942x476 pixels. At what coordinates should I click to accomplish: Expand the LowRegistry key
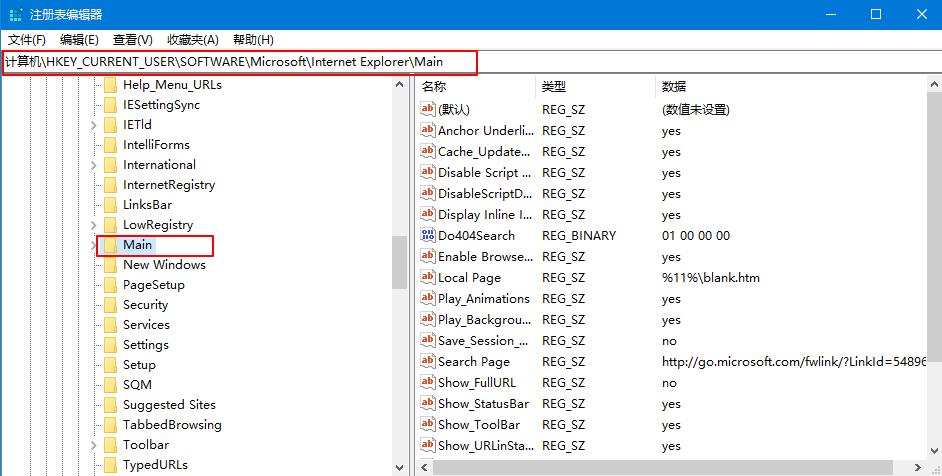94,225
